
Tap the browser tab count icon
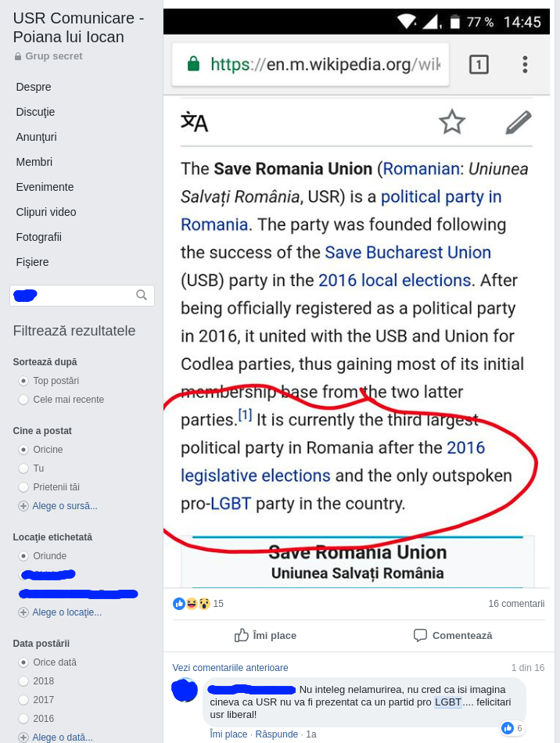[x=479, y=64]
